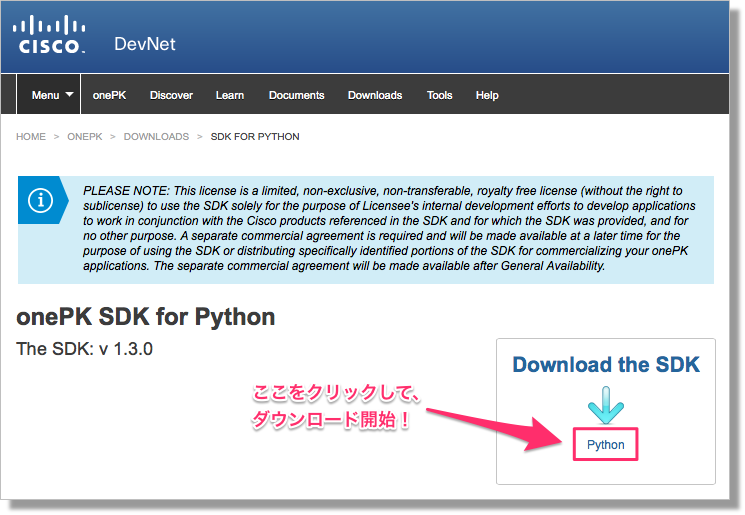This screenshot has height=515, width=745.
Task: Open Downloads in the navigation bar
Action: point(375,95)
